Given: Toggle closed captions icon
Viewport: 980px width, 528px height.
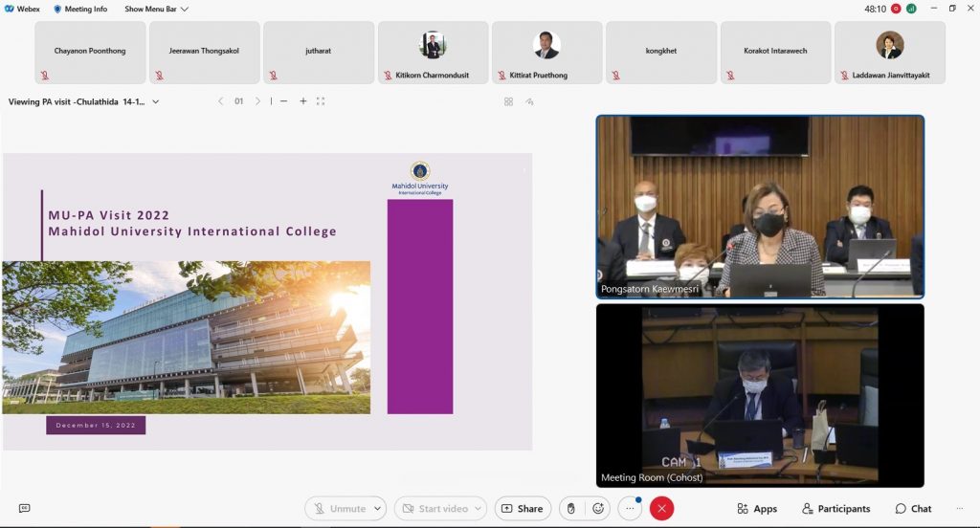Looking at the screenshot, I should click(24, 508).
